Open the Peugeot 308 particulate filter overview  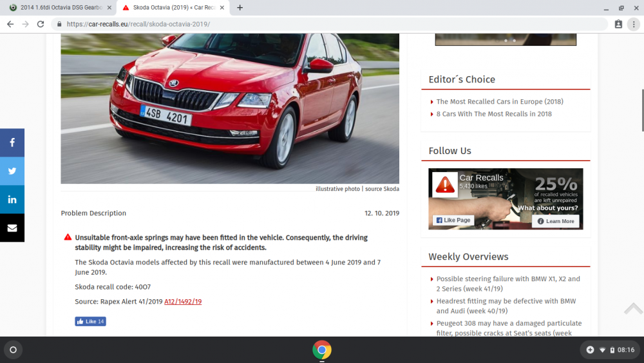point(509,328)
